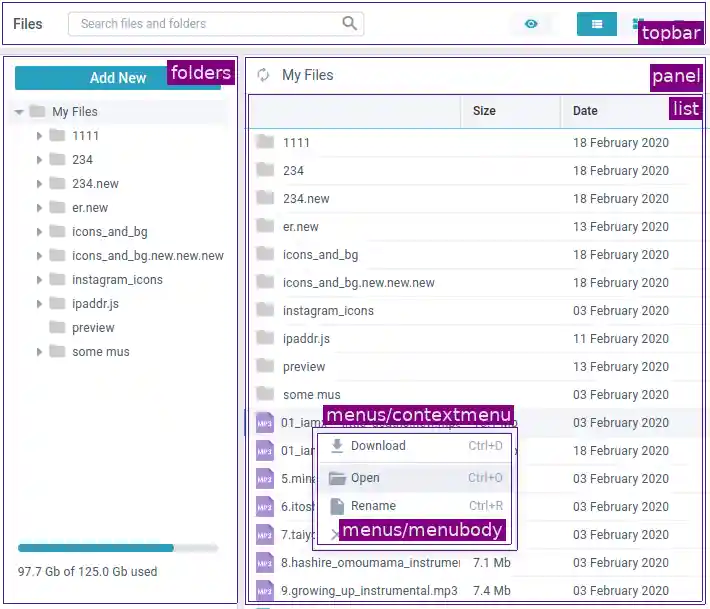The height and width of the screenshot is (609, 710).
Task: Click the 7.4 Mb size cell
Action: point(491,590)
